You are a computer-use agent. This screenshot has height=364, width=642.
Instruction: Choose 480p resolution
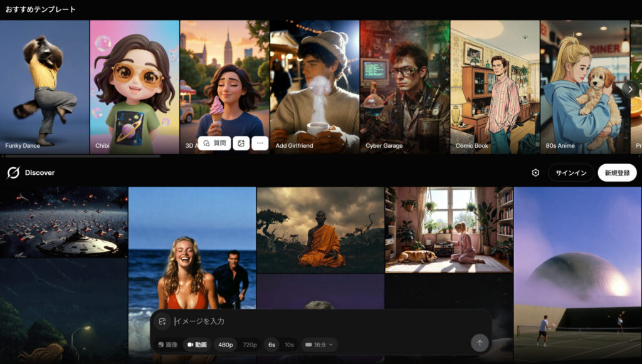tap(225, 345)
